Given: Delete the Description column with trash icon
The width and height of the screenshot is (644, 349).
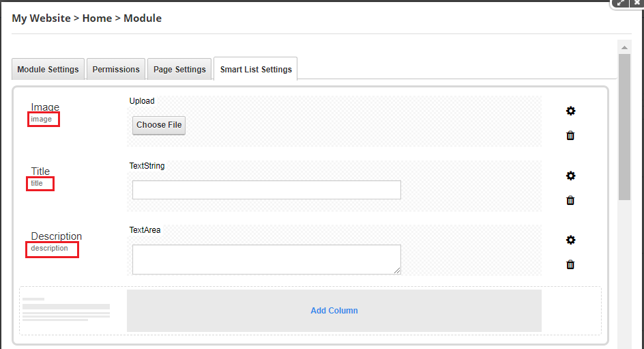Looking at the screenshot, I should [x=570, y=265].
